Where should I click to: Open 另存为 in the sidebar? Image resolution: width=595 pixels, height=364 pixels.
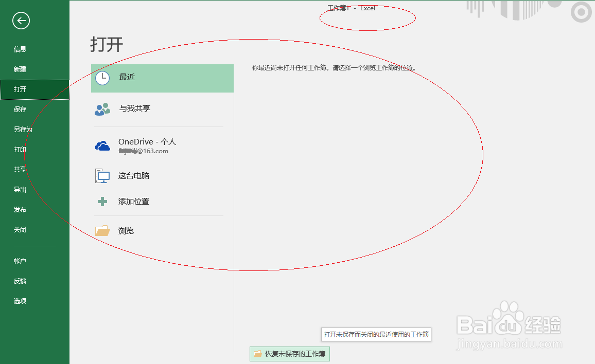pos(23,130)
